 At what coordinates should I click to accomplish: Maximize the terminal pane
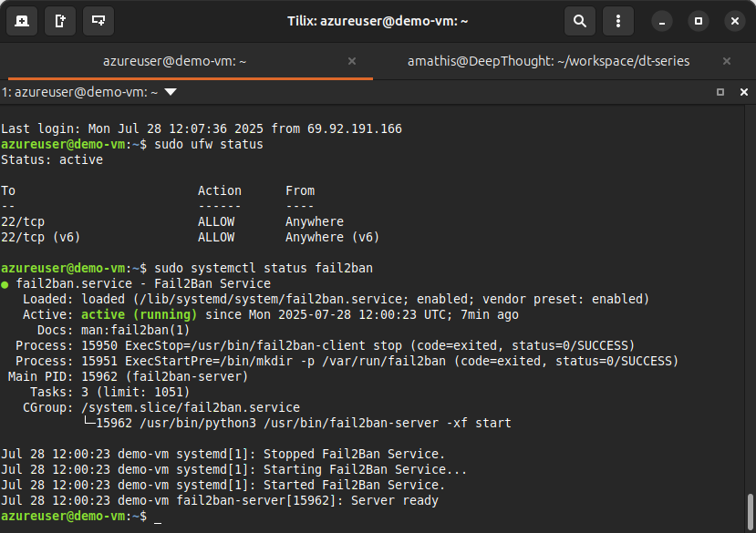tap(720, 92)
